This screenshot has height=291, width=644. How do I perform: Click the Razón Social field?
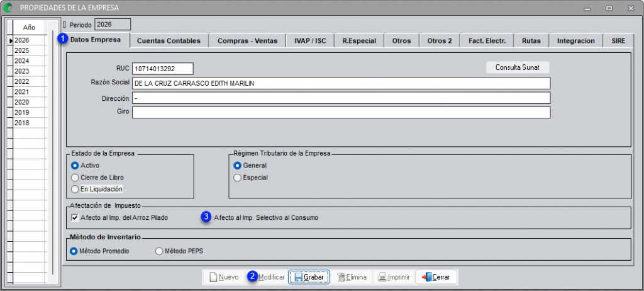341,83
